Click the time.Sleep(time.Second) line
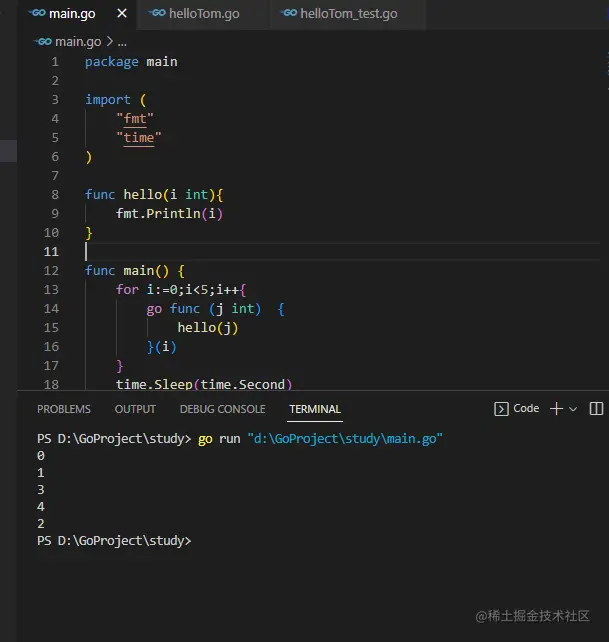The width and height of the screenshot is (609, 642). click(x=204, y=384)
